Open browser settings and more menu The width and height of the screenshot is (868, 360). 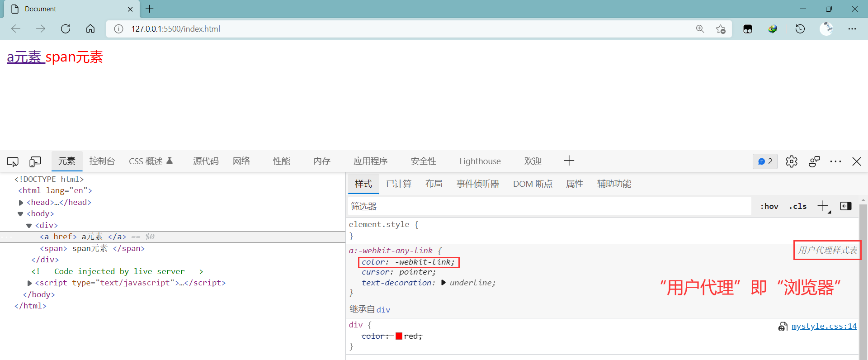(852, 29)
